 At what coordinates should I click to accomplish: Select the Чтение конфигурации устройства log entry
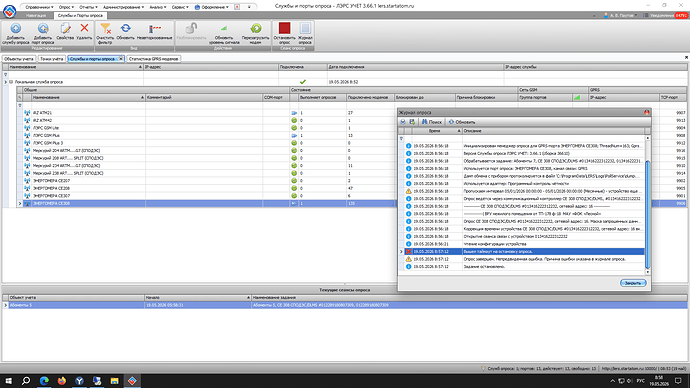(x=521, y=244)
